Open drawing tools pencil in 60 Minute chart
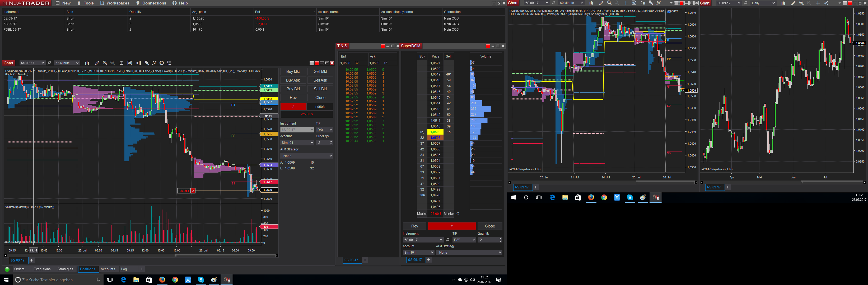The image size is (868, 285). coord(601,3)
